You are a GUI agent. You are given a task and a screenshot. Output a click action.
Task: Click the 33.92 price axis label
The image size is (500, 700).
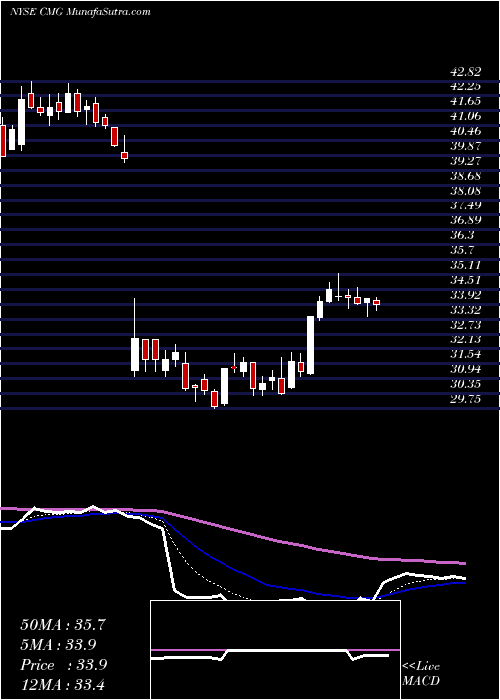[465, 295]
